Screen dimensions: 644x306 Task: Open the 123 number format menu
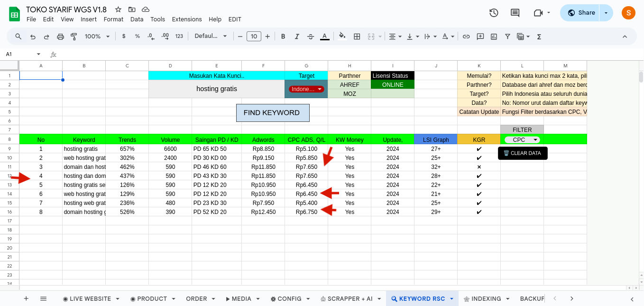coord(179,36)
